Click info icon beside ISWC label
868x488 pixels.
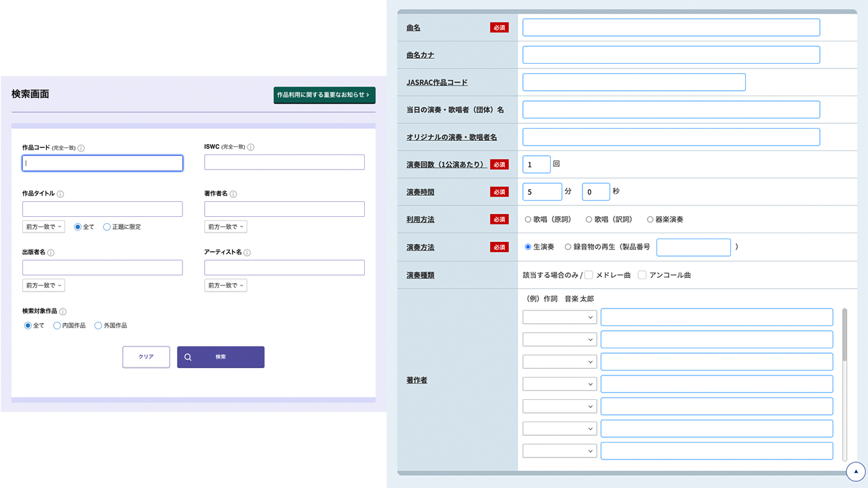[x=251, y=147]
